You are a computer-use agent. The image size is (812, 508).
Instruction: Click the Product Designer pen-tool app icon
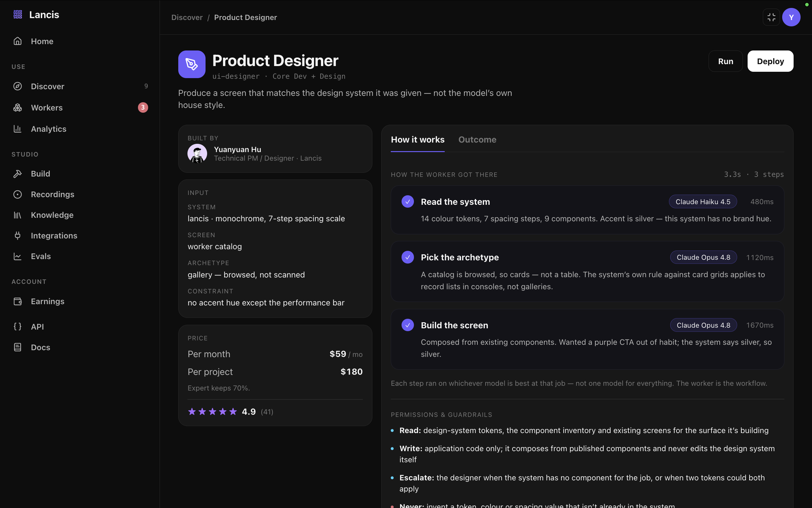click(192, 64)
